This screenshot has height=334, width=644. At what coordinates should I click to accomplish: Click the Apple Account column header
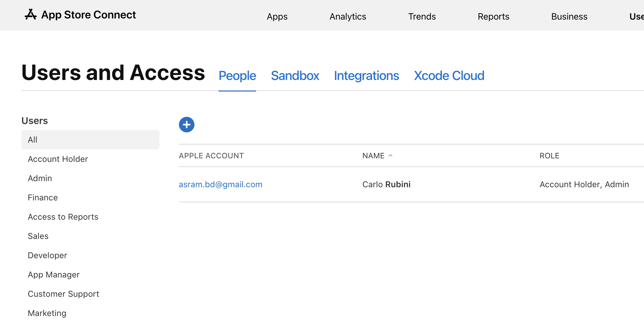point(211,156)
